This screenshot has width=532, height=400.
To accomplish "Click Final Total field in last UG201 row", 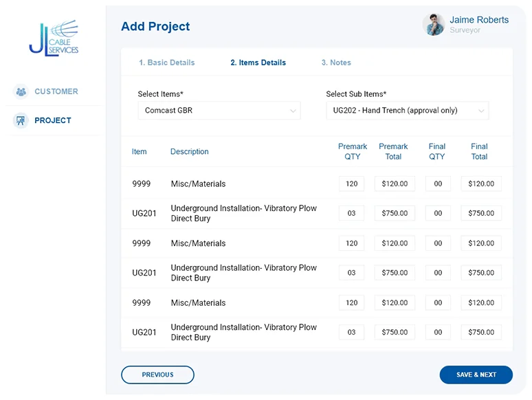I will pos(481,333).
